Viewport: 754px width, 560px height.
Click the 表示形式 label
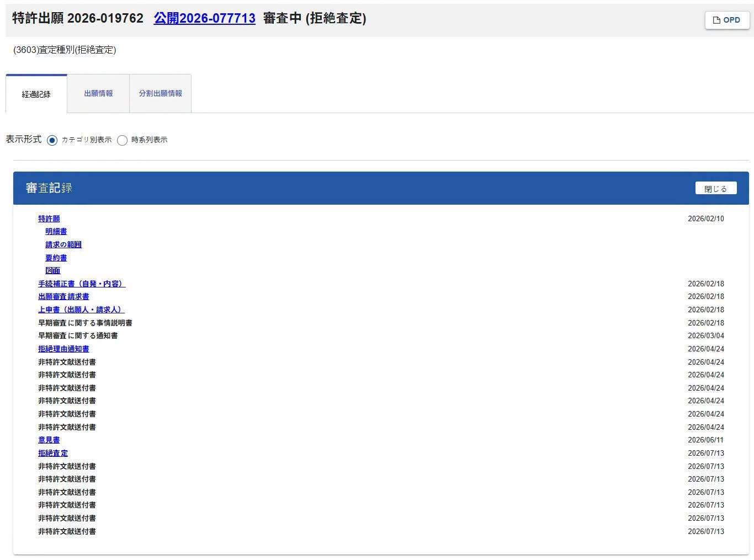coord(24,140)
